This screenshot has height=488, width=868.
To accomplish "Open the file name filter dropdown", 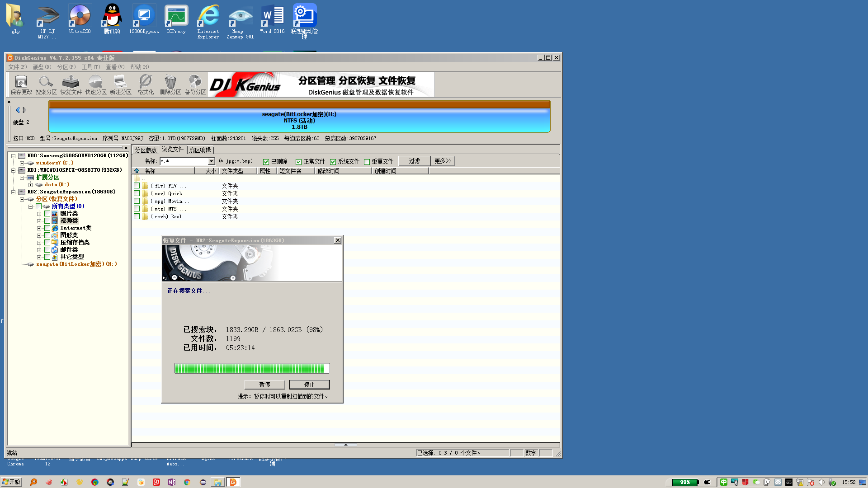I will [x=211, y=161].
